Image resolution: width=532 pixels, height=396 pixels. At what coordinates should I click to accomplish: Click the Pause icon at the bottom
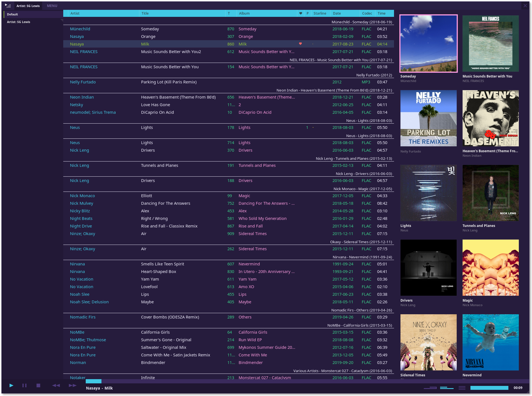24,385
